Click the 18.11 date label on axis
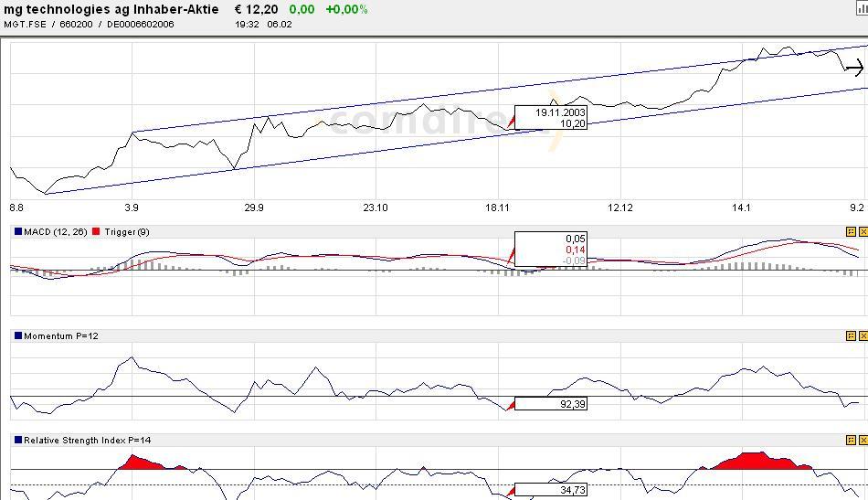Viewport: 868px width, 500px height. (497, 207)
